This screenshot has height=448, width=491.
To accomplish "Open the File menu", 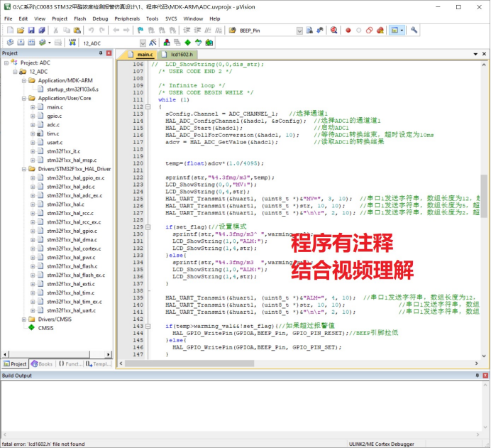I will (x=8, y=18).
